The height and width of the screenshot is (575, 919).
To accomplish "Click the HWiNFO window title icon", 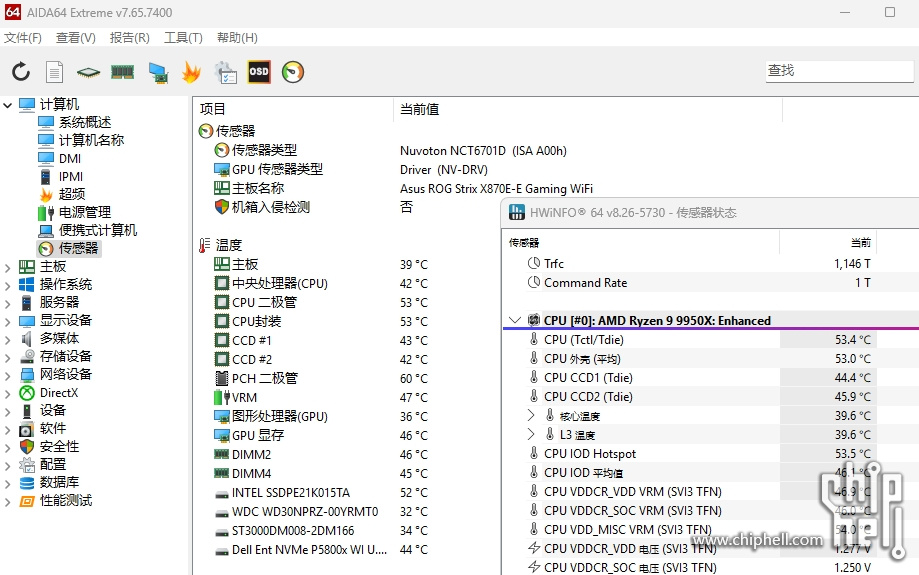I will pyautogui.click(x=516, y=212).
